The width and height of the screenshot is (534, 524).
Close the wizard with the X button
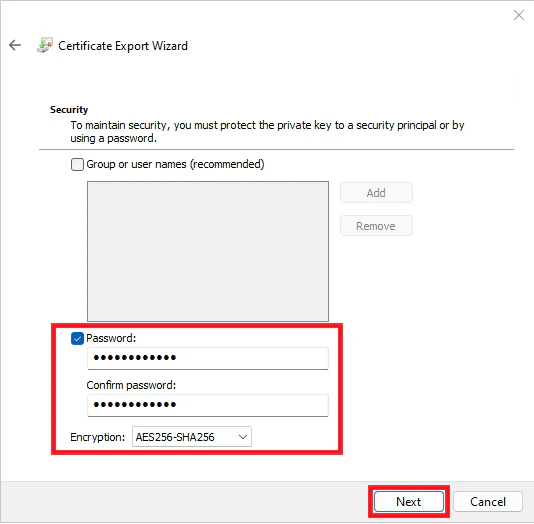coord(519,15)
